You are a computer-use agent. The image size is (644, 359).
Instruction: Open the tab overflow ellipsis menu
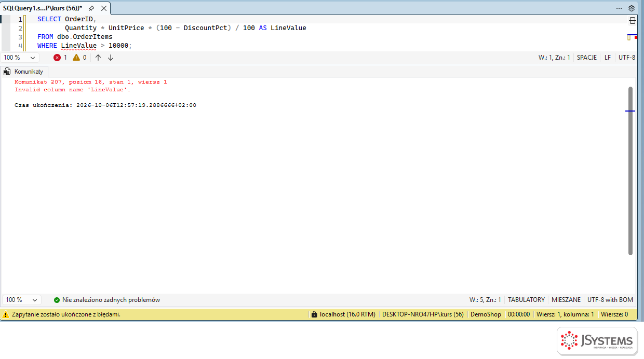coord(619,8)
